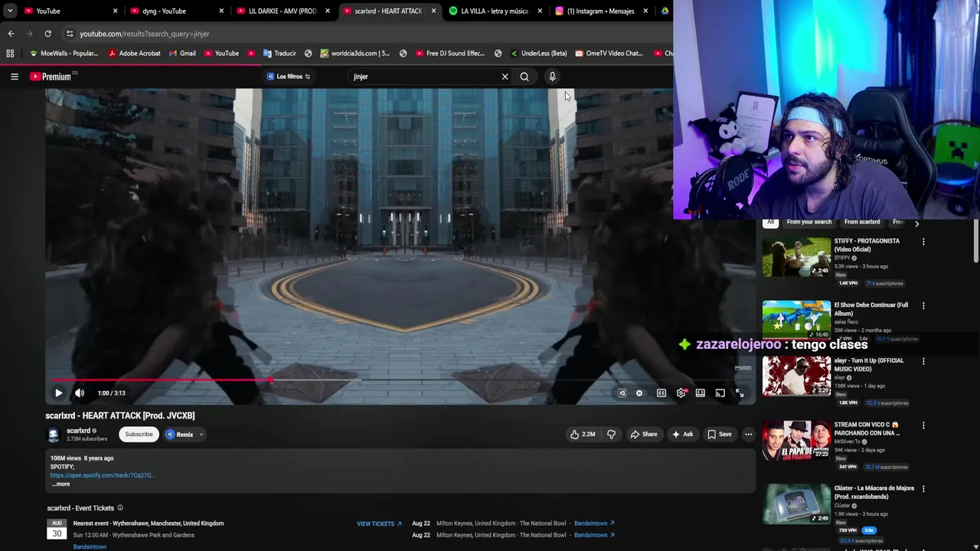Open the Ask AI button
The height and width of the screenshot is (551, 980).
(x=682, y=435)
